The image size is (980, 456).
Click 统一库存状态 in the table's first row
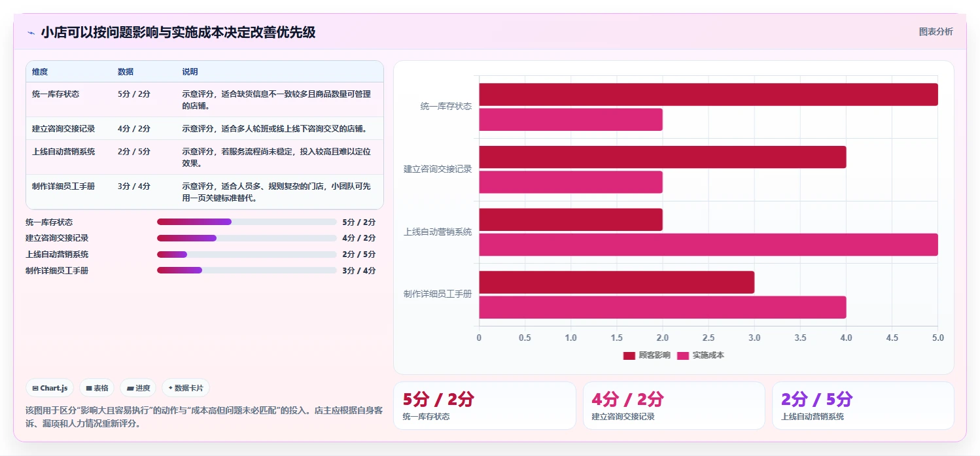pyautogui.click(x=56, y=94)
